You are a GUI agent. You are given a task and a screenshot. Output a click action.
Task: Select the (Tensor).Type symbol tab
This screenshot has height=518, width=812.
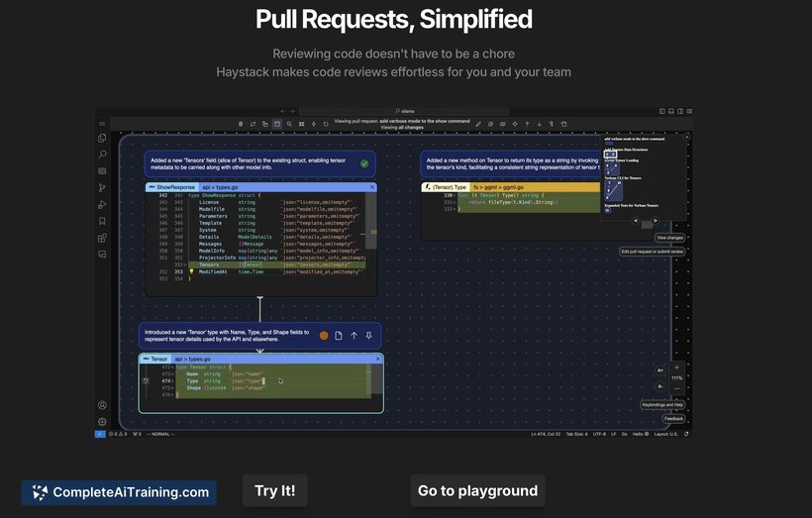(x=446, y=187)
